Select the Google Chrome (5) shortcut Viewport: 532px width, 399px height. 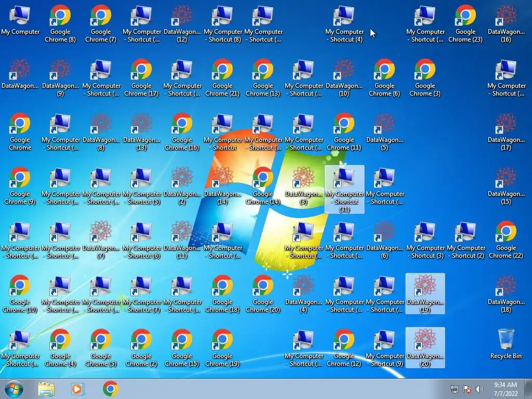click(x=101, y=348)
